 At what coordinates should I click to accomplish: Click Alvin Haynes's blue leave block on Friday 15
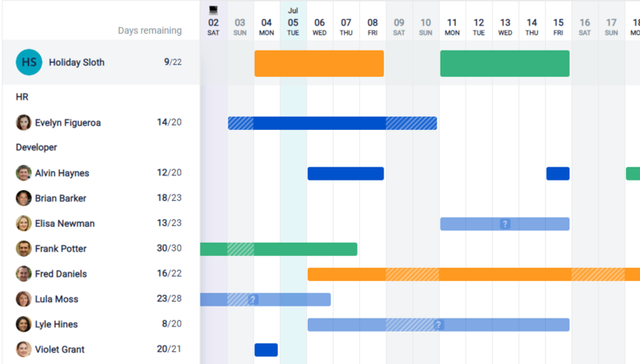point(558,174)
